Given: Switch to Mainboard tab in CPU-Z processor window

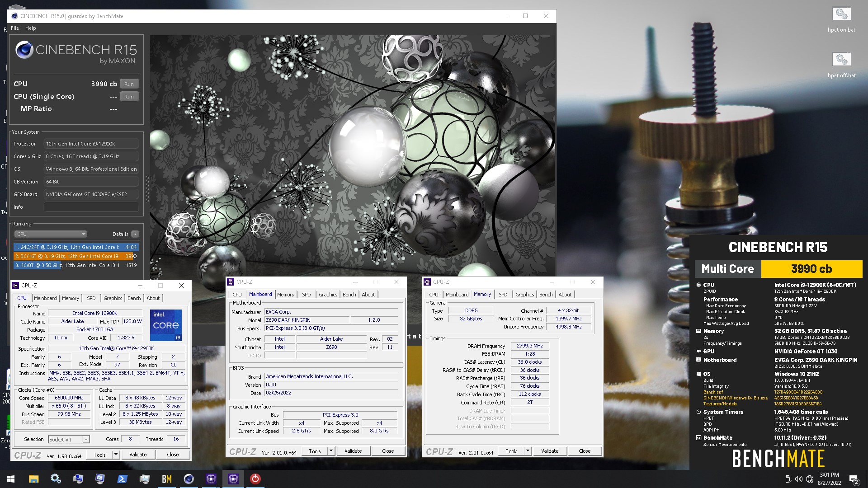Looking at the screenshot, I should tap(45, 298).
